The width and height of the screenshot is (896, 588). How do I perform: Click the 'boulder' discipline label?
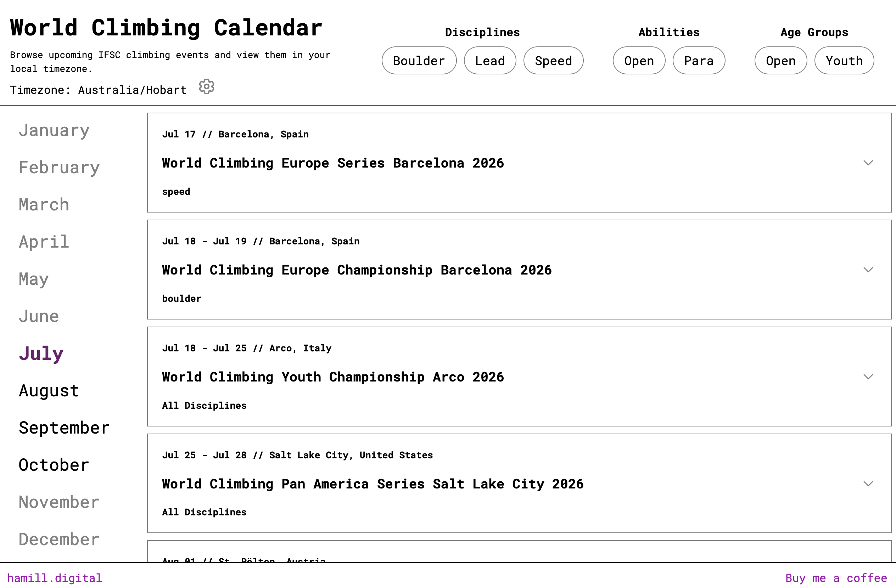pos(181,298)
